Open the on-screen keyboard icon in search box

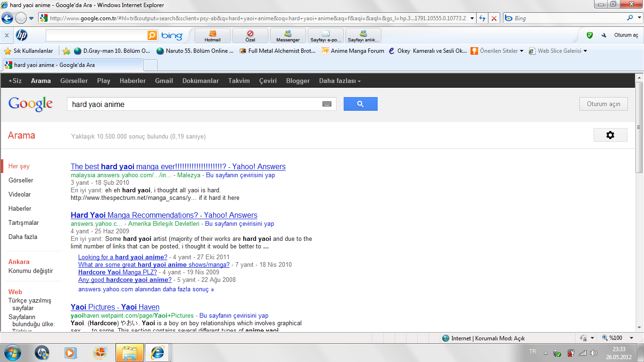point(327,104)
